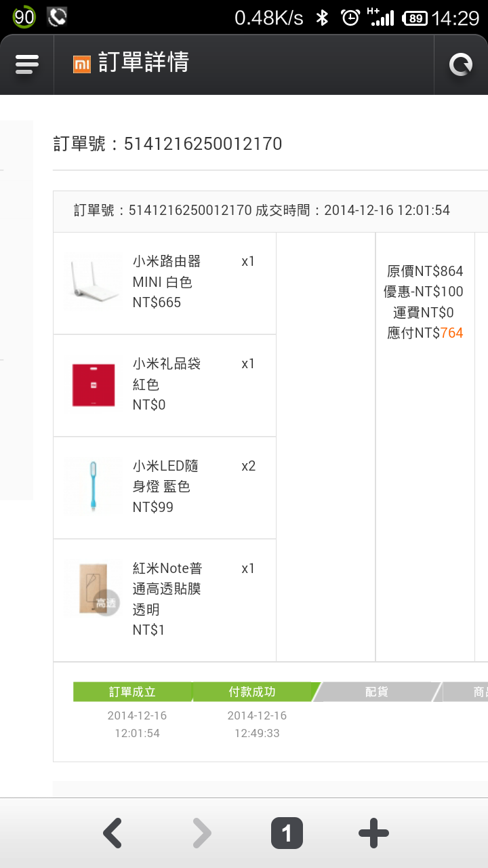This screenshot has height=868, width=488.
Task: Tap the refresh icon in header
Action: pos(461,64)
